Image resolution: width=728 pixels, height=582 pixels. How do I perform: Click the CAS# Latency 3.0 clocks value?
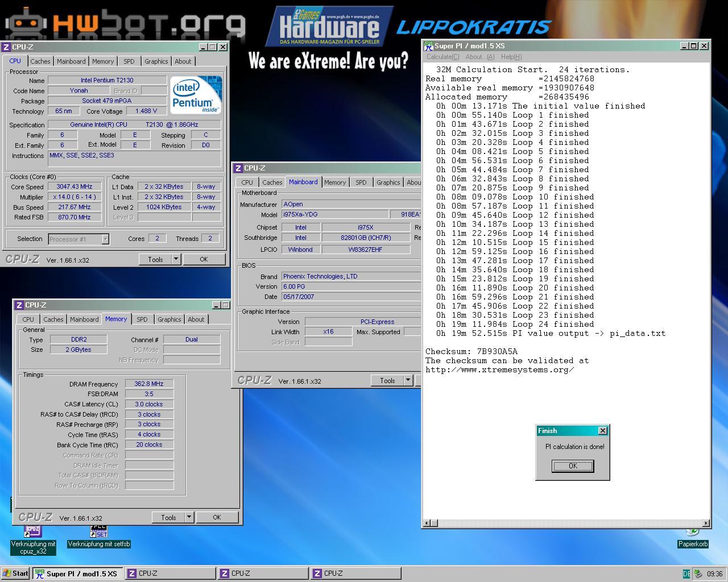[x=149, y=404]
